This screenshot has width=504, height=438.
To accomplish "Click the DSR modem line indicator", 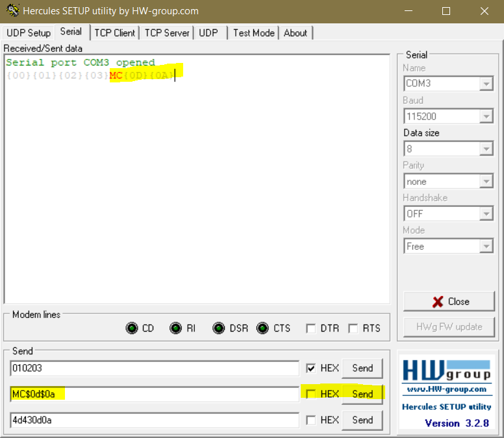I will point(219,328).
